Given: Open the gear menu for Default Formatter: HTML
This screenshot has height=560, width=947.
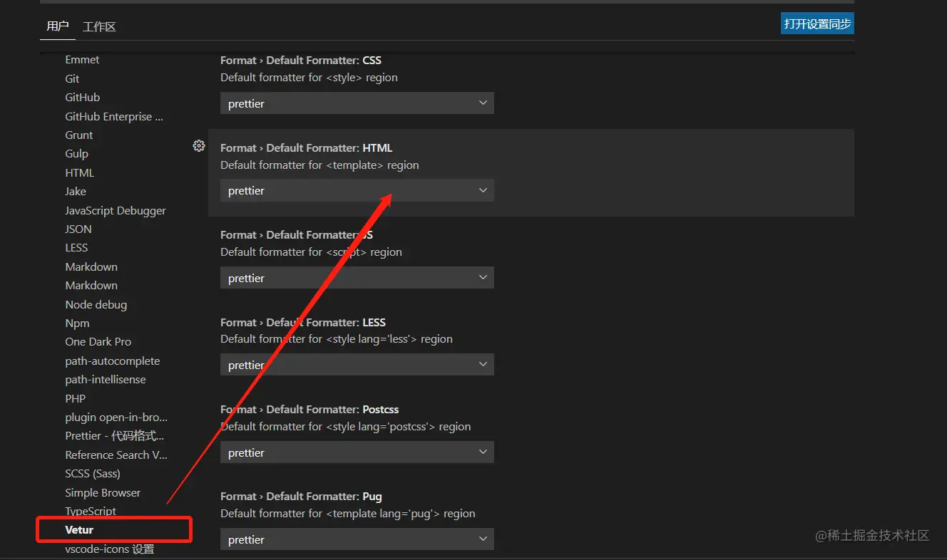Looking at the screenshot, I should pyautogui.click(x=199, y=146).
